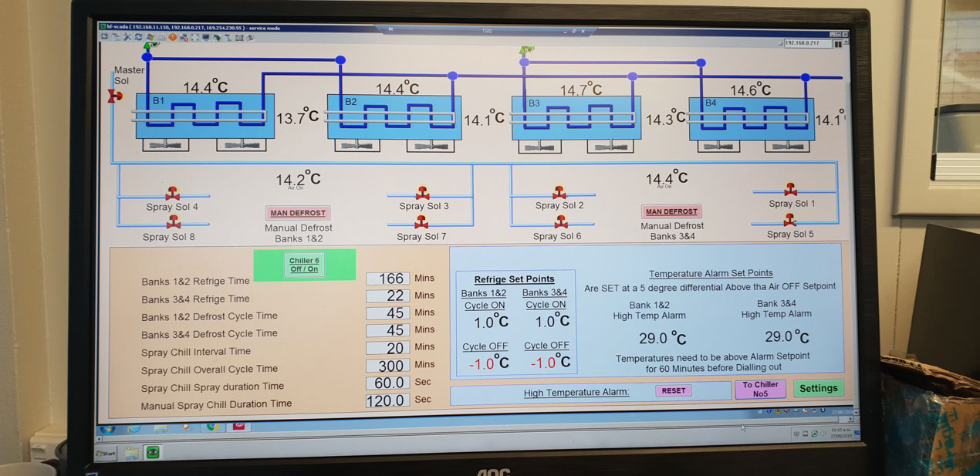Toggle the Spray Sol 7 valve
The image size is (980, 476).
pos(421,222)
